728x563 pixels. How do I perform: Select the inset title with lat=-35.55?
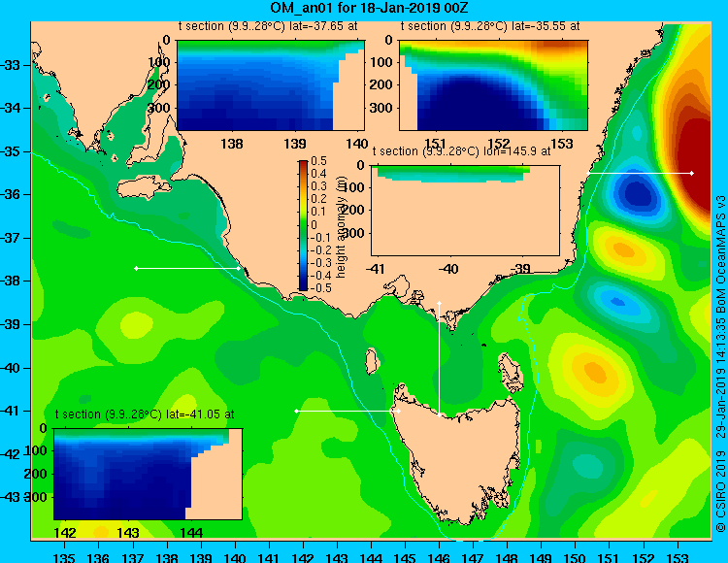(490, 26)
